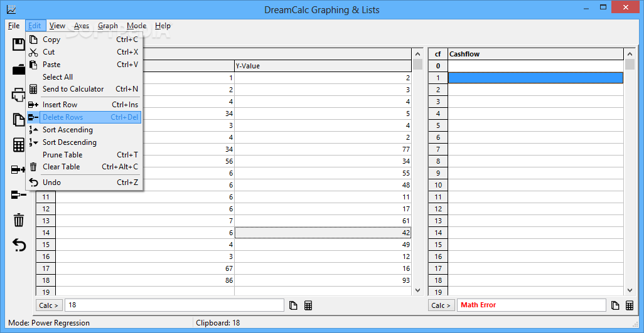Screen dimensions: 644x333
Task: Click data table scrollbar down arrow
Action: coord(417,290)
